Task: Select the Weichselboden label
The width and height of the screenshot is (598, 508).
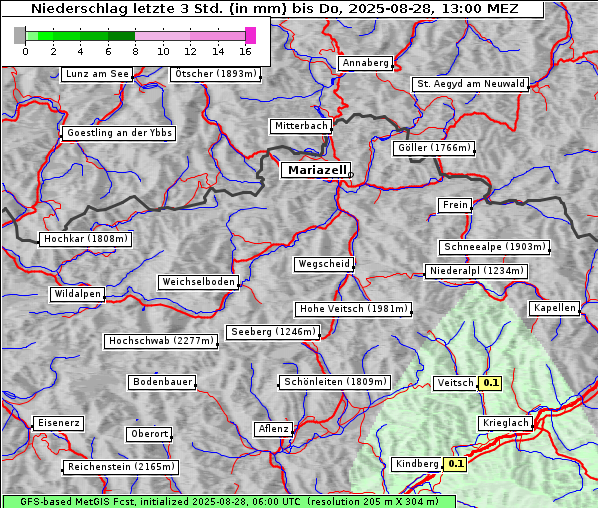Action: pyautogui.click(x=199, y=282)
